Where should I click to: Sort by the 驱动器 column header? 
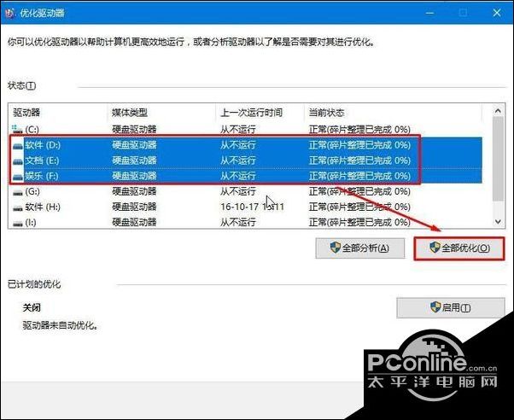pos(26,113)
